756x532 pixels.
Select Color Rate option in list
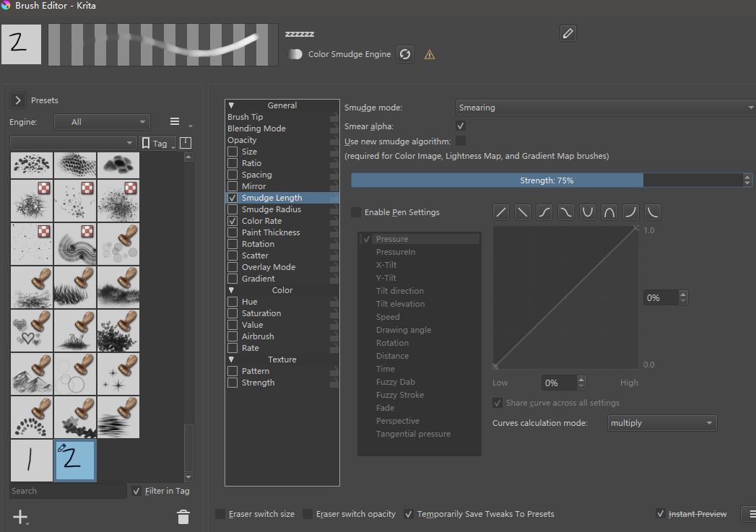click(261, 221)
